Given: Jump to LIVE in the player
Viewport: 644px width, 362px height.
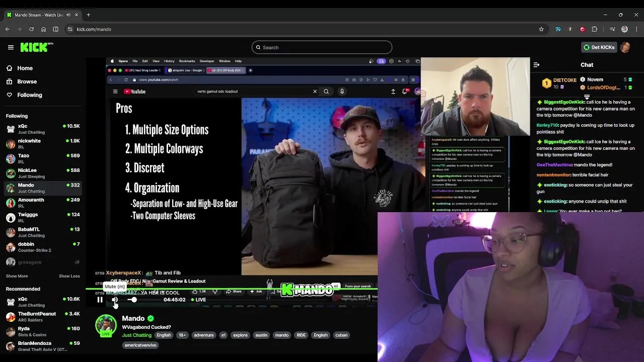Looking at the screenshot, I should (198, 300).
